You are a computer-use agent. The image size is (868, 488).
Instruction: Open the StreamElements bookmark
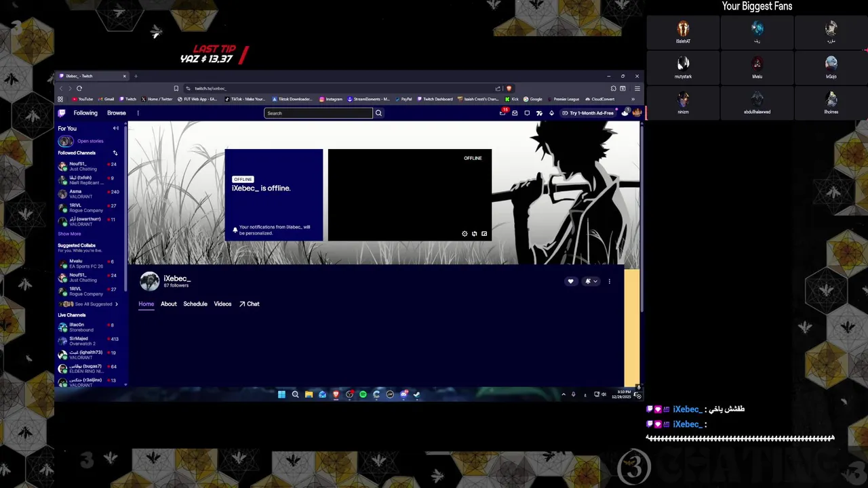[x=368, y=99]
